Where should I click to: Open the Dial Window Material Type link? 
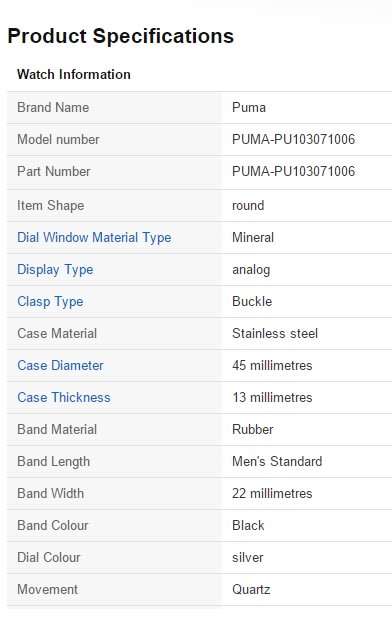click(94, 238)
